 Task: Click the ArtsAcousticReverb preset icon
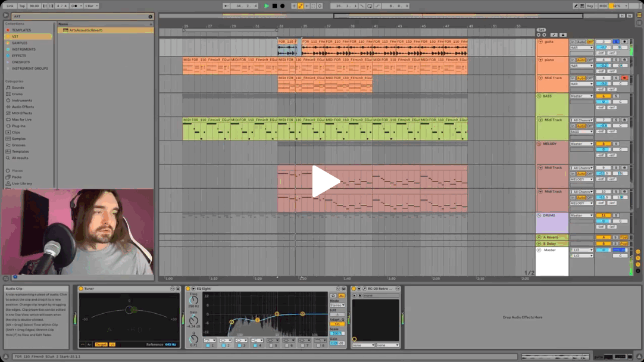click(x=65, y=30)
